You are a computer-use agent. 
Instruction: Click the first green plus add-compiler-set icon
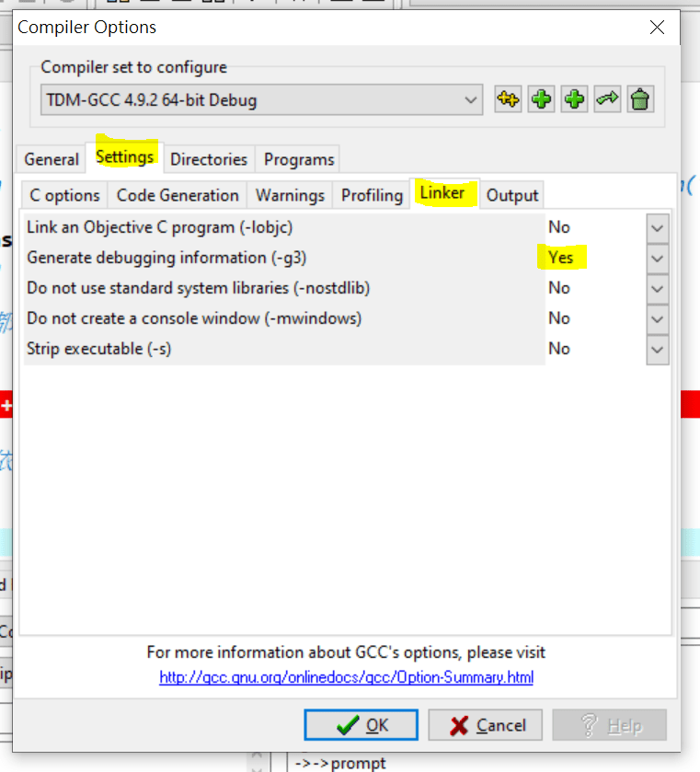click(541, 99)
